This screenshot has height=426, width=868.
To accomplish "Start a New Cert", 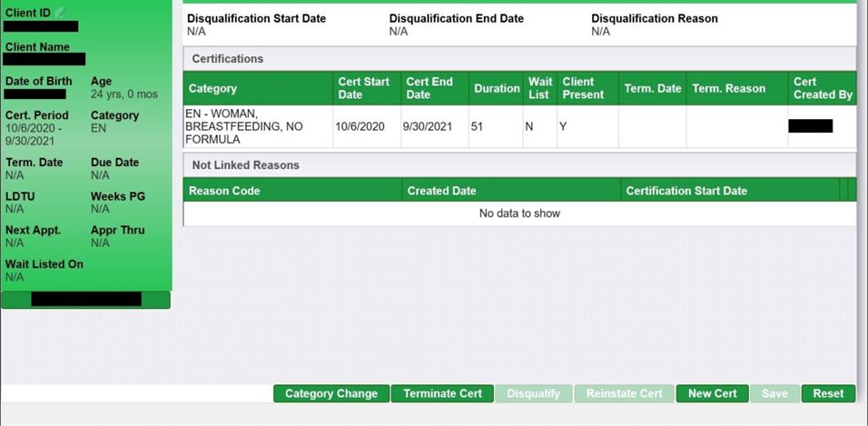I will (712, 393).
